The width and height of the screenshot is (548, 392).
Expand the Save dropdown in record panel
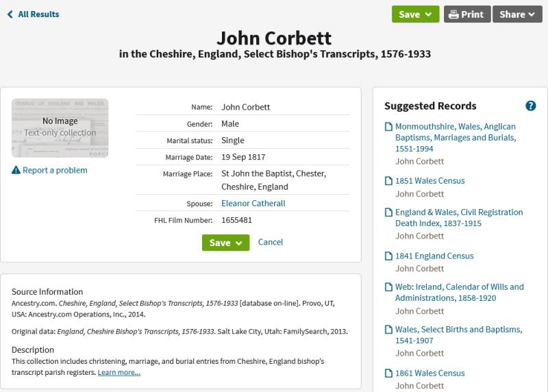tap(225, 243)
